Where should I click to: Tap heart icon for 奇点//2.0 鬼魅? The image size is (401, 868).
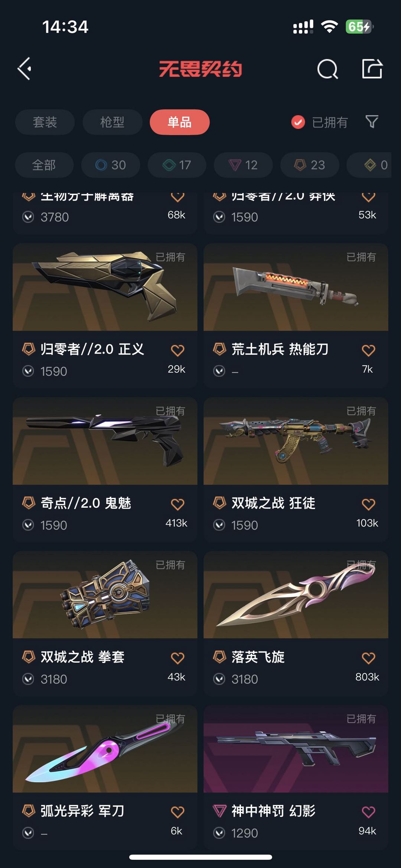click(x=177, y=504)
